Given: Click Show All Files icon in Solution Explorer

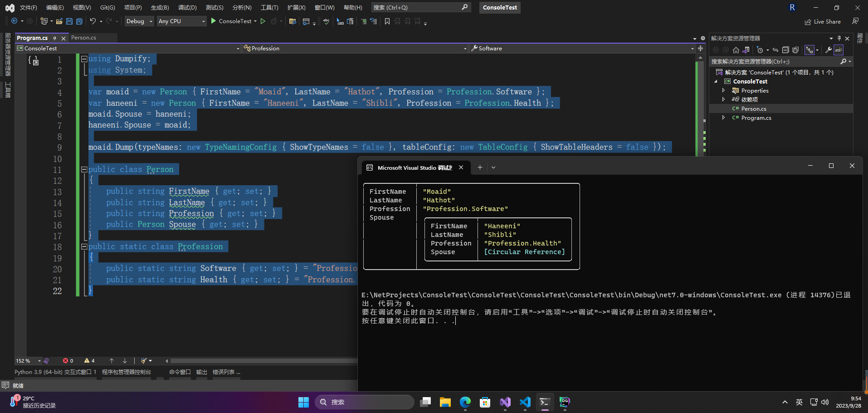Looking at the screenshot, I should (795, 50).
